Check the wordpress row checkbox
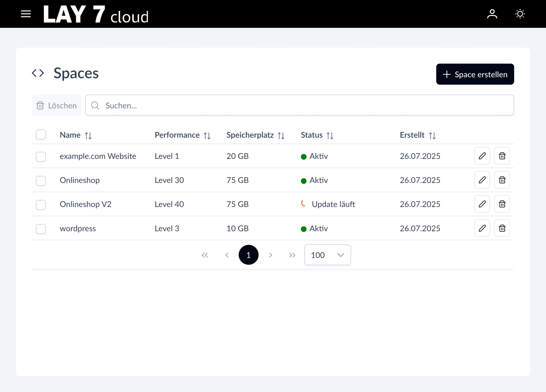The width and height of the screenshot is (546, 392). [x=41, y=229]
